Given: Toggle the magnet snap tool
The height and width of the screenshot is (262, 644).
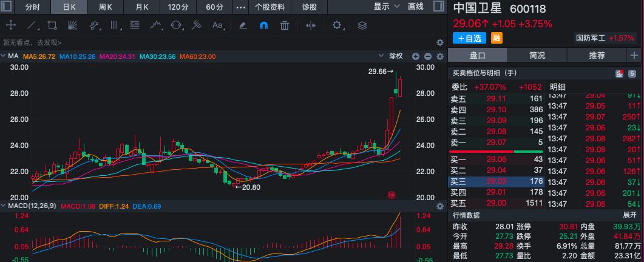Looking at the screenshot, I should [x=263, y=25].
